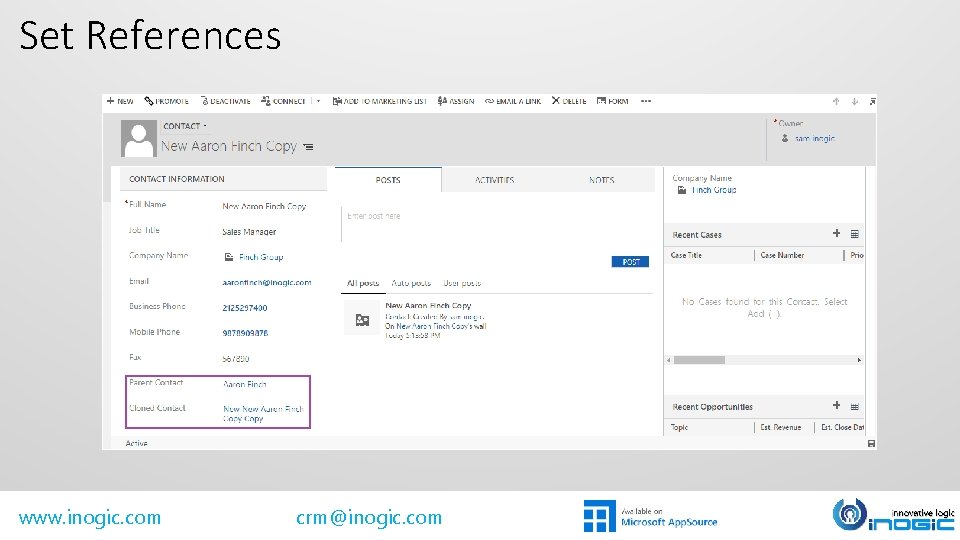Viewport: 960px width, 540px height.
Task: Click crm@inogic.com footer email
Action: 369,518
